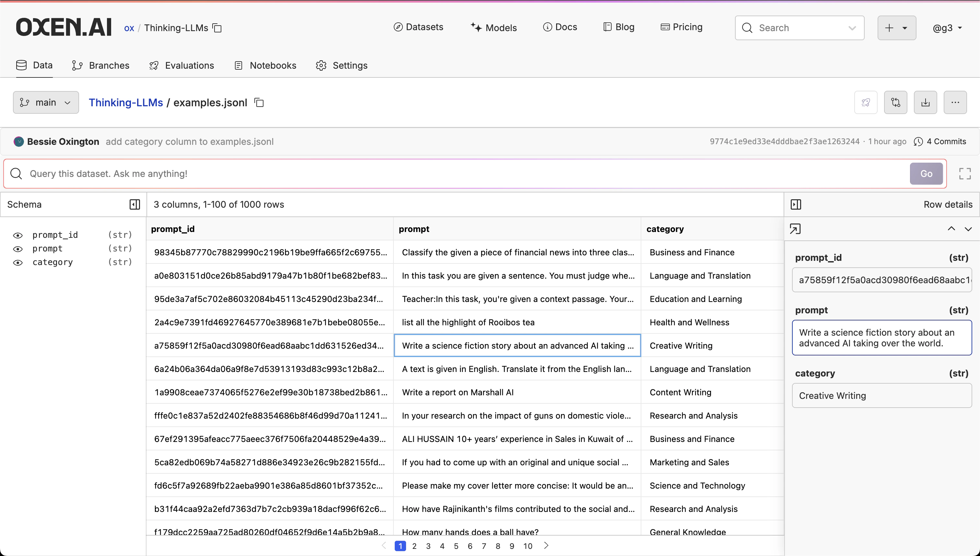The width and height of the screenshot is (980, 556).
Task: Collapse the Schema panel icon
Action: 134,204
